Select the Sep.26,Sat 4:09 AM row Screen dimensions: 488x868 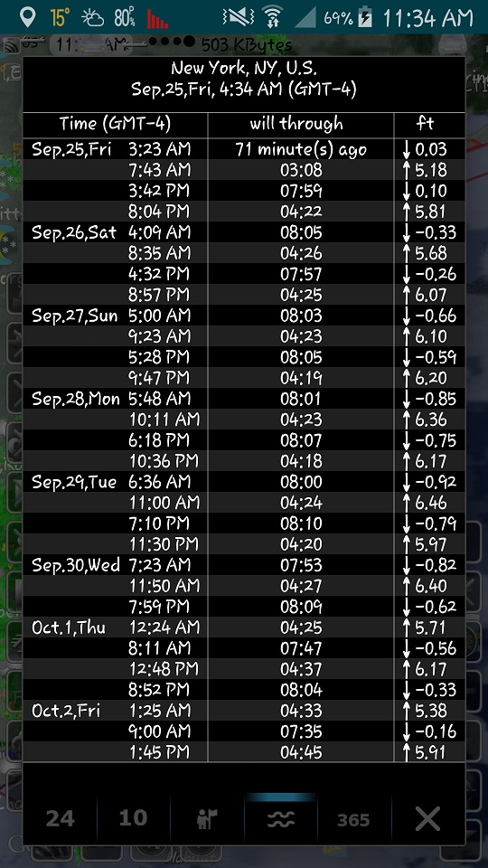click(244, 232)
